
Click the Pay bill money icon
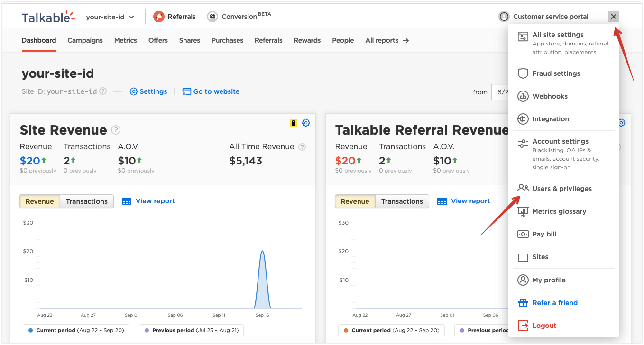[x=523, y=234]
